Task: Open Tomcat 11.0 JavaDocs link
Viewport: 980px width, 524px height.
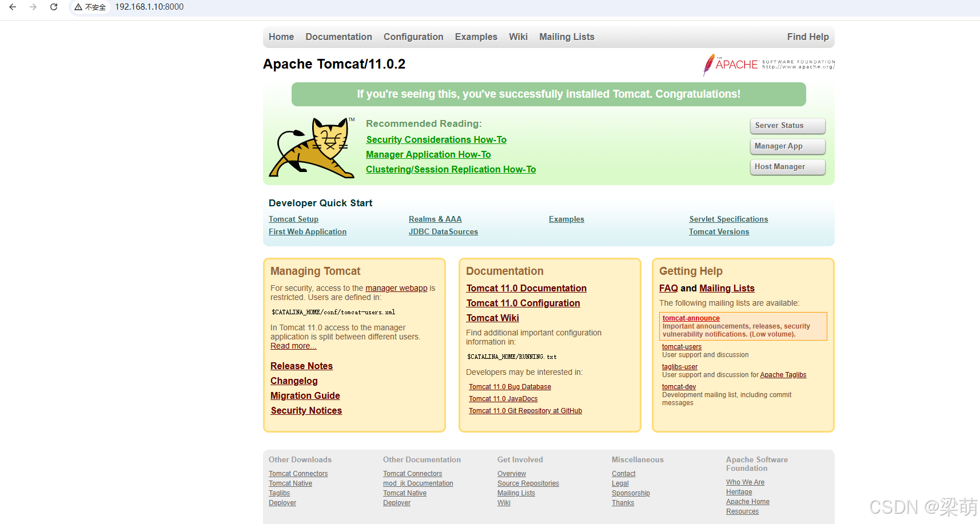Action: (x=503, y=399)
